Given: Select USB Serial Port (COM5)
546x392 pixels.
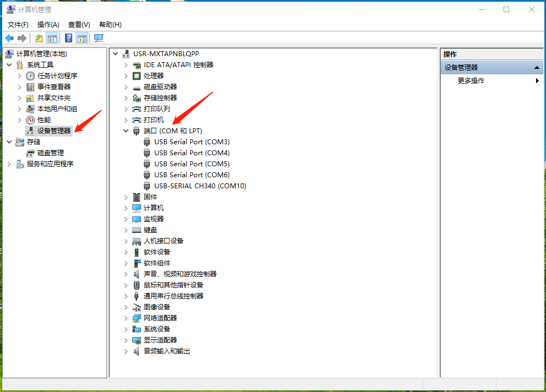Looking at the screenshot, I should click(192, 164).
